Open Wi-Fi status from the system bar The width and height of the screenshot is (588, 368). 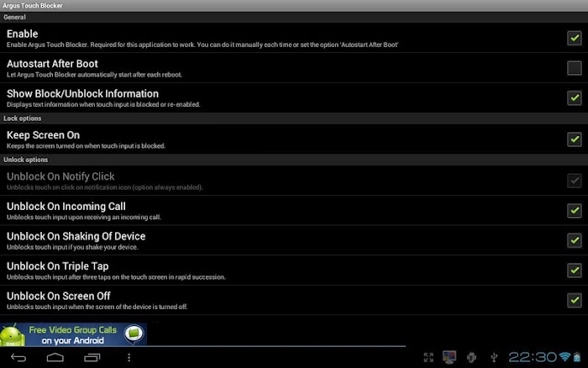(564, 357)
